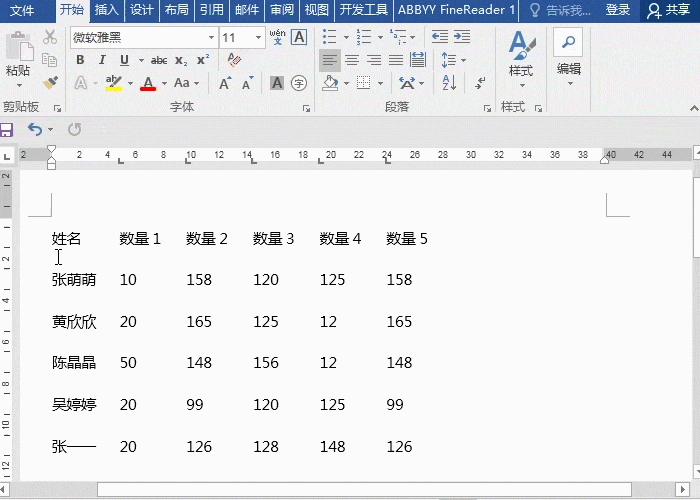Click distributed alignment icon

coord(417,60)
